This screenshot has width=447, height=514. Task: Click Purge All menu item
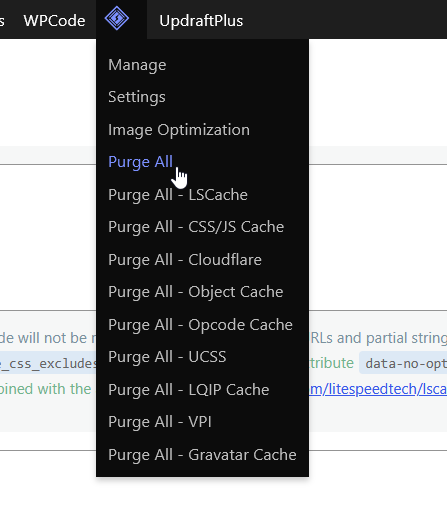pyautogui.click(x=140, y=162)
